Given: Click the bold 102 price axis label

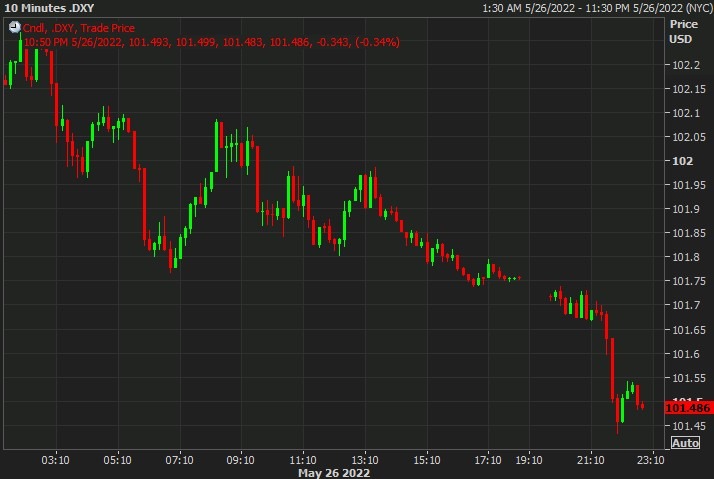Looking at the screenshot, I should click(x=683, y=161).
